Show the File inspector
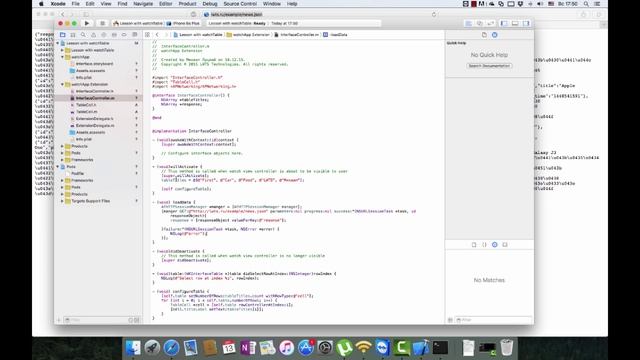This screenshot has width=640, height=360. pos(484,35)
